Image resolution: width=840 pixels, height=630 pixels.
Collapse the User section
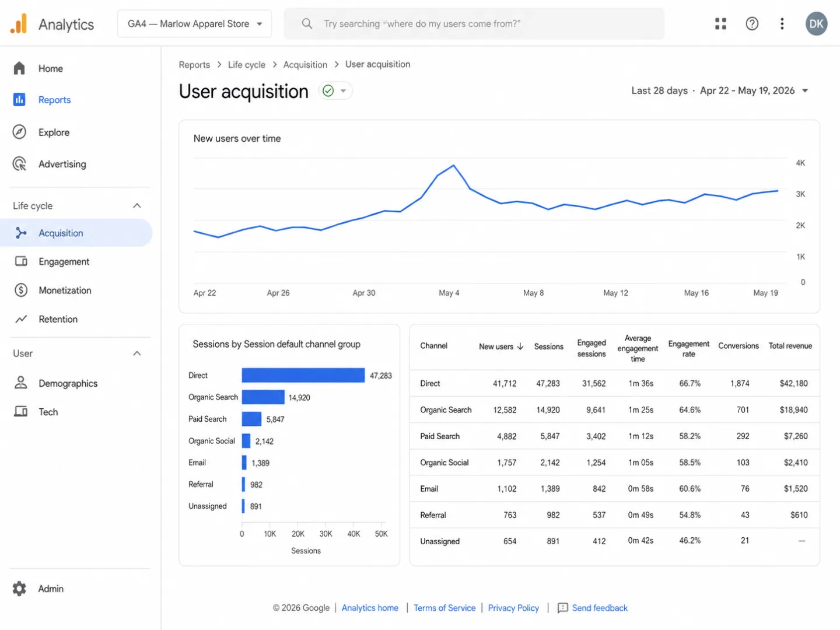[137, 353]
